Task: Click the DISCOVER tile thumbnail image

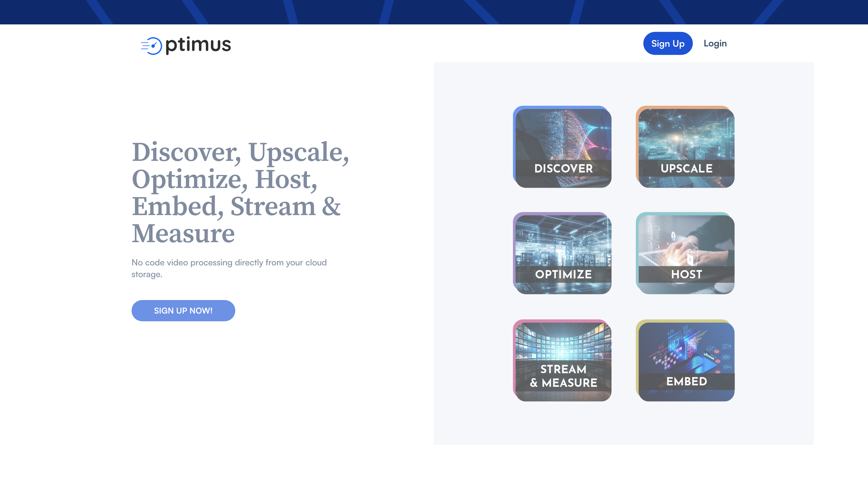Action: click(562, 135)
